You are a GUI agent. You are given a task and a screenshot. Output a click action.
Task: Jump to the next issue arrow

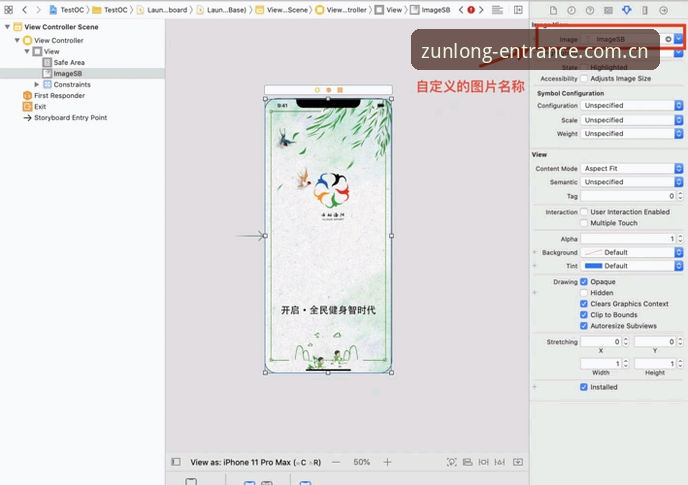pyautogui.click(x=481, y=10)
